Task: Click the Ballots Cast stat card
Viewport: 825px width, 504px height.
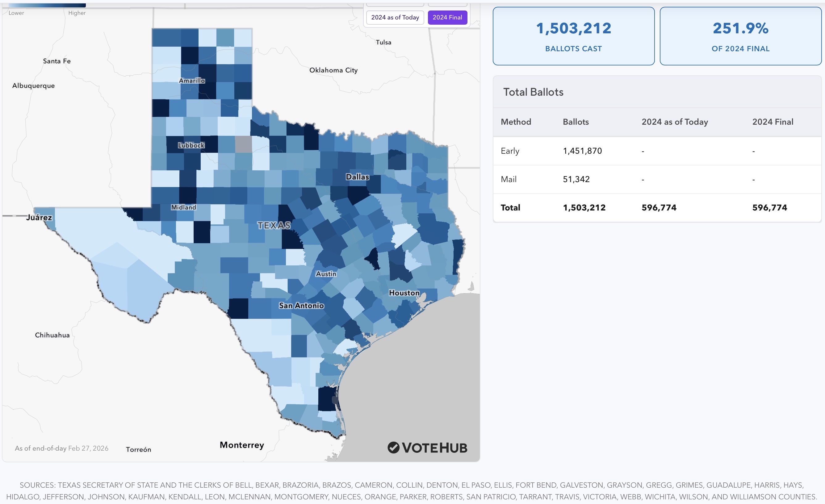Action: 573,36
